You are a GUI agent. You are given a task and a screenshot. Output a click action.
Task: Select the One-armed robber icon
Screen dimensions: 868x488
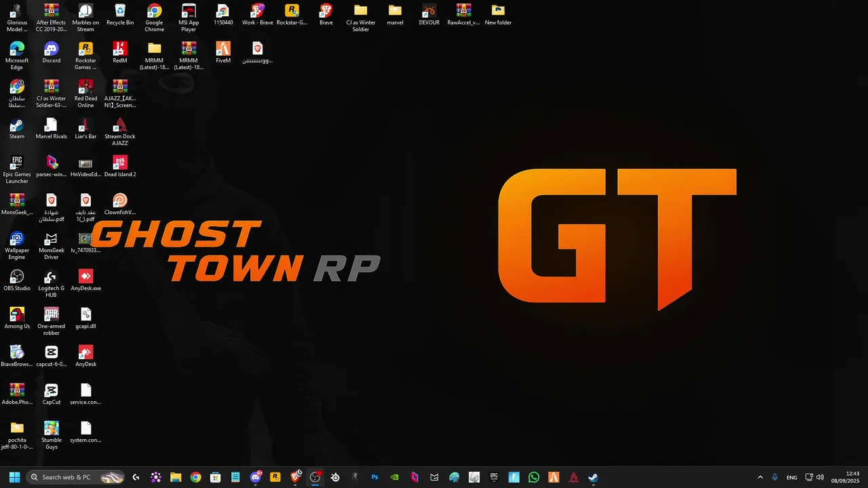(51, 321)
